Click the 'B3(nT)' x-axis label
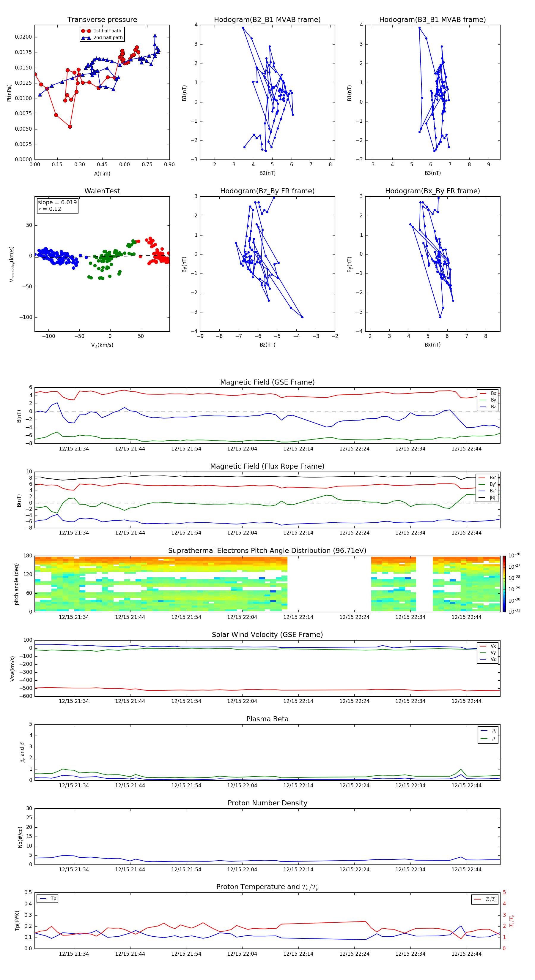 pos(432,173)
